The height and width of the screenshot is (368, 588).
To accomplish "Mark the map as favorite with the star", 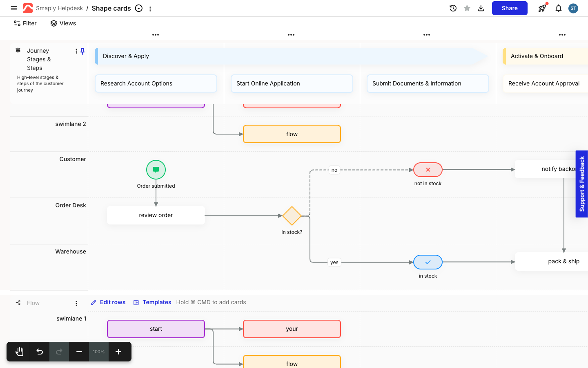I will [467, 8].
